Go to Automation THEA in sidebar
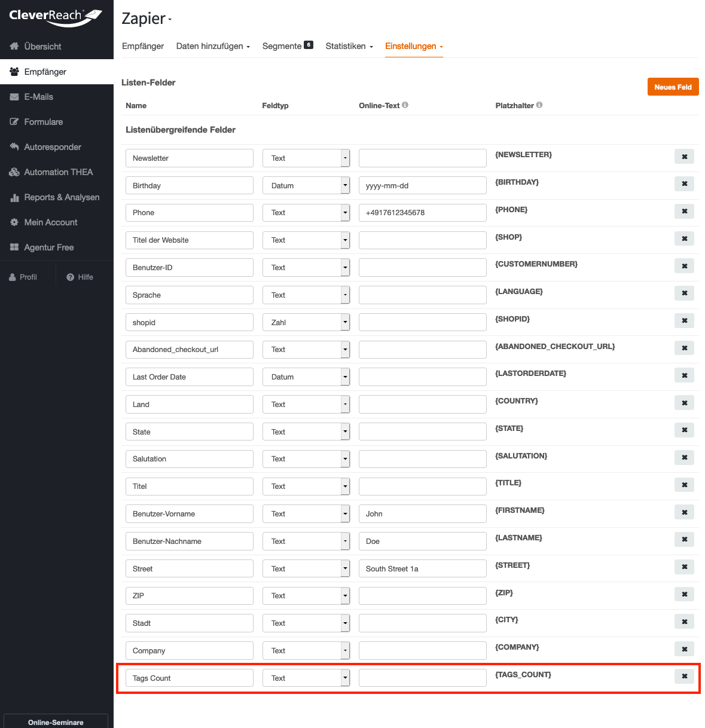This screenshot has height=728, width=705. point(58,172)
